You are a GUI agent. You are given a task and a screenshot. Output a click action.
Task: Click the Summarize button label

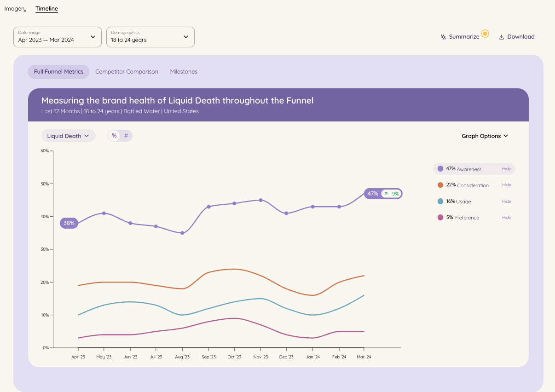coord(464,37)
